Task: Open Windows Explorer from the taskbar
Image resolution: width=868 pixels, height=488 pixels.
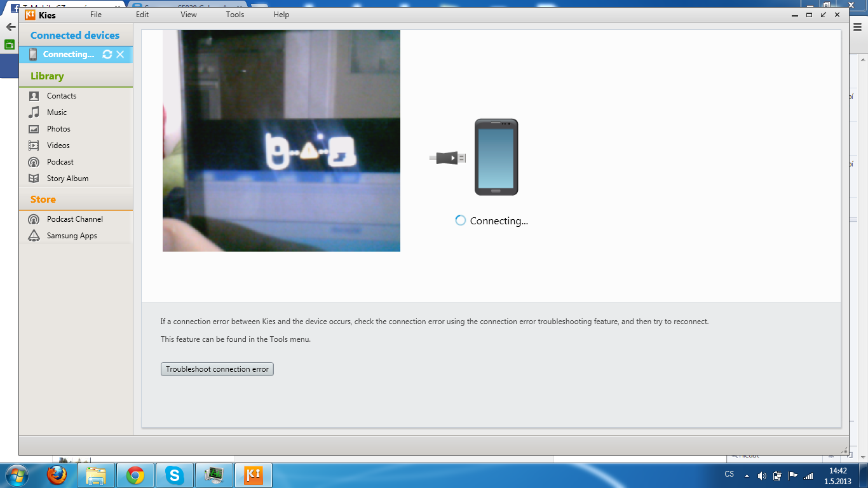Action: 96,475
